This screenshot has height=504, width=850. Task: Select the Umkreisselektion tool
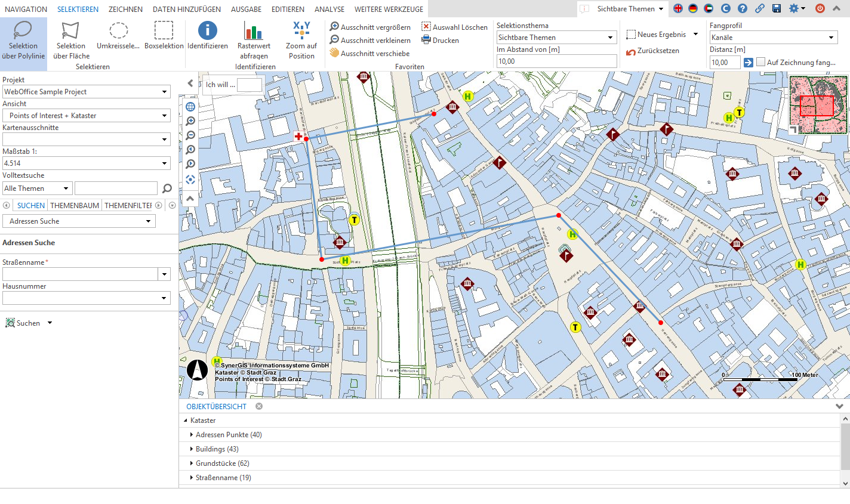[x=118, y=36]
